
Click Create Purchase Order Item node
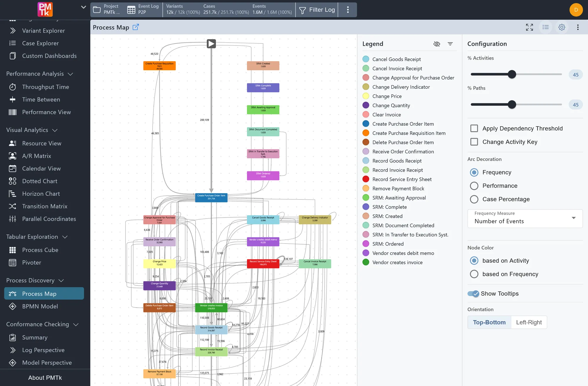point(211,197)
